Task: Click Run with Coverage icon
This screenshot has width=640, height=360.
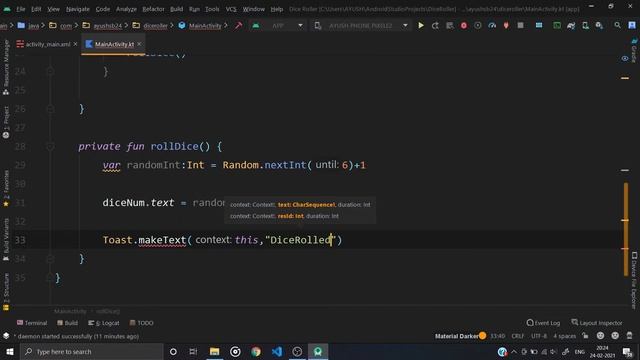Action: (x=478, y=25)
